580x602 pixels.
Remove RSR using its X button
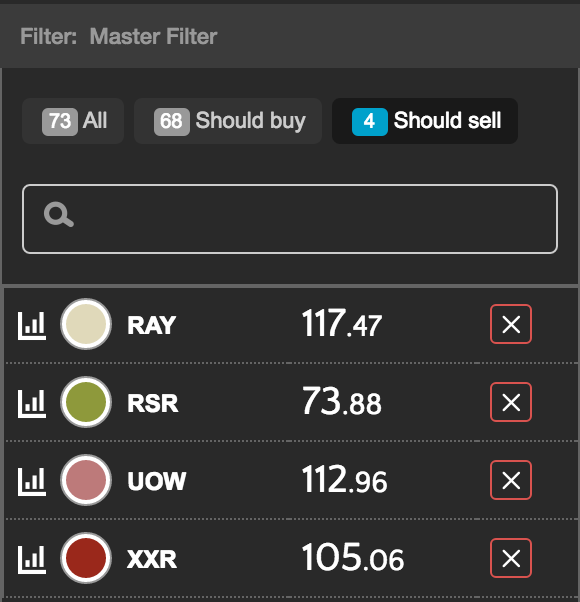click(511, 402)
